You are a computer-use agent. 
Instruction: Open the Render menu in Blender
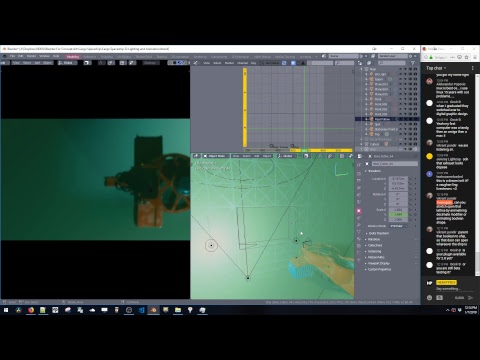pos(31,56)
